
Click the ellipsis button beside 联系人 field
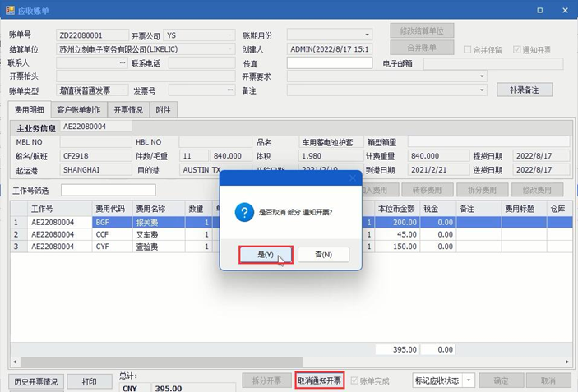[x=123, y=63]
